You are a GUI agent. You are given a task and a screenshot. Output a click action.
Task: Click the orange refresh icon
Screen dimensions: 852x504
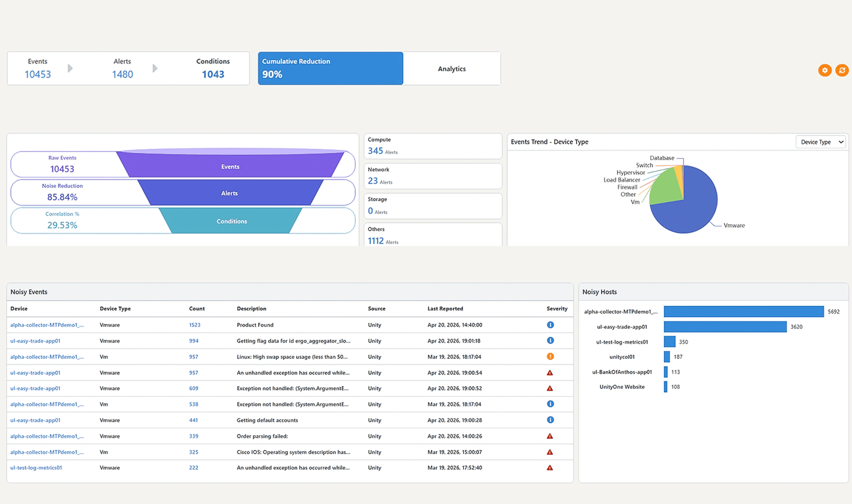pyautogui.click(x=842, y=70)
